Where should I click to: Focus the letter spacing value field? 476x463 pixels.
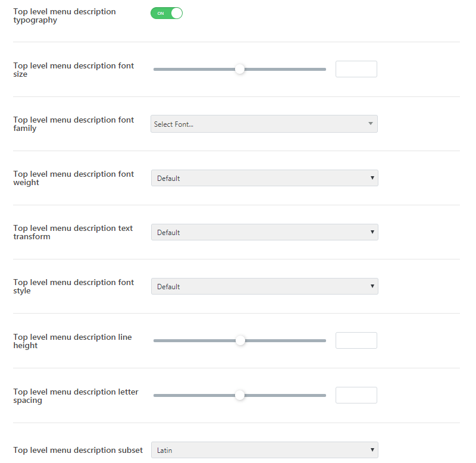pyautogui.click(x=356, y=395)
